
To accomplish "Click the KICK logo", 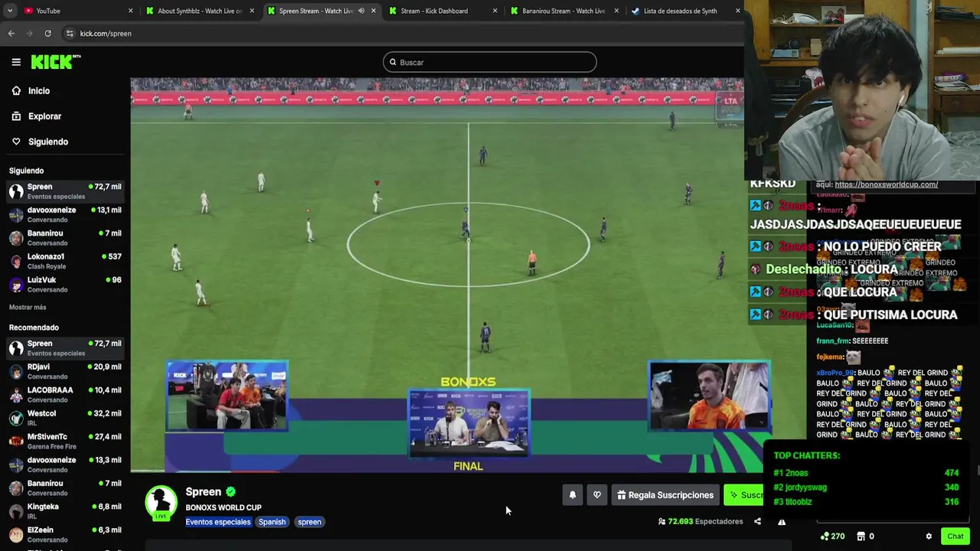I will (x=56, y=62).
